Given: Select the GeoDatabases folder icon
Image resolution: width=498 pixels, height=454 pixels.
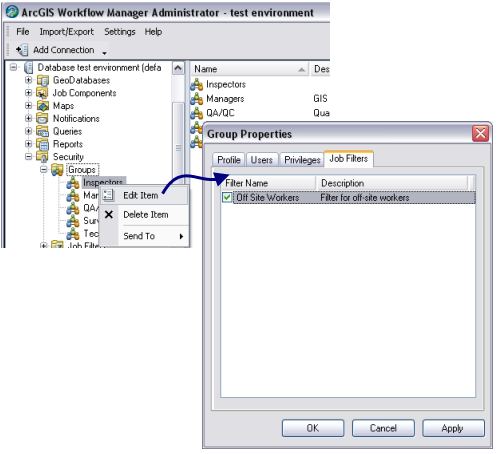Looking at the screenshot, I should 43,80.
